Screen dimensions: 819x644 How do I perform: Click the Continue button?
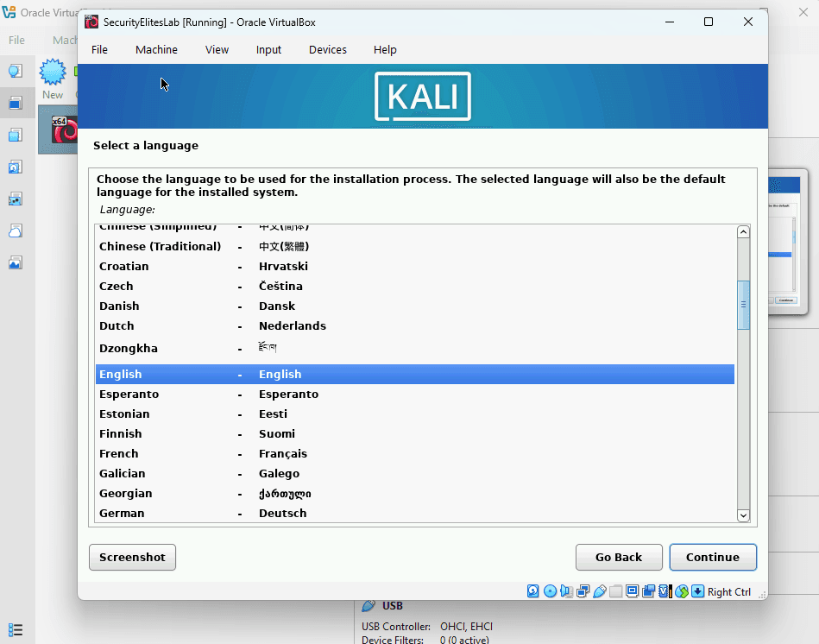713,557
